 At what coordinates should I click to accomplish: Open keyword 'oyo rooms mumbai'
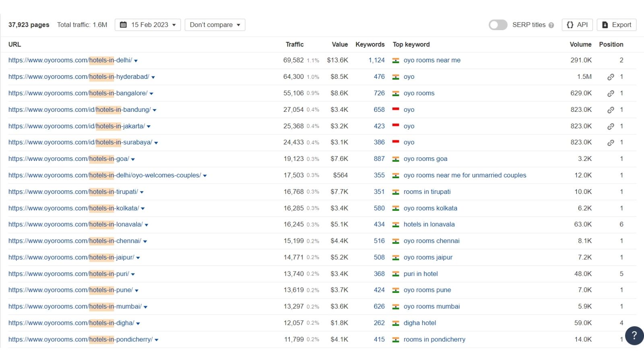(x=431, y=306)
